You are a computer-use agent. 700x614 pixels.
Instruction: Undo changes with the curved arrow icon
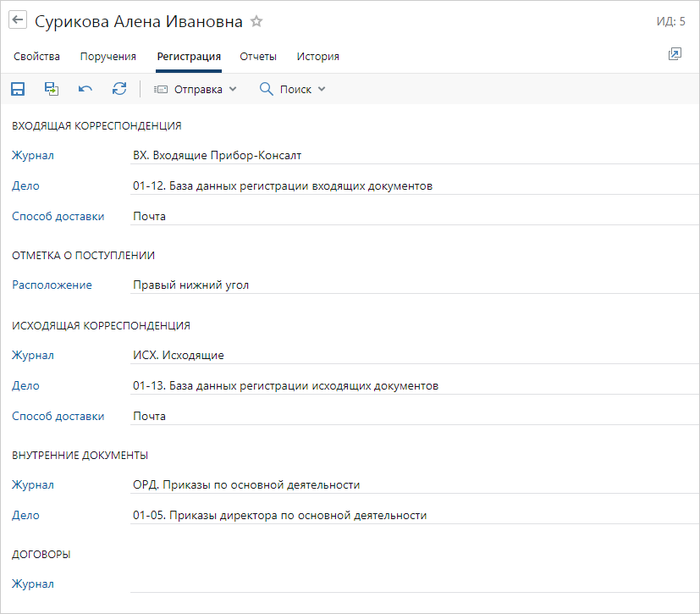[x=85, y=89]
